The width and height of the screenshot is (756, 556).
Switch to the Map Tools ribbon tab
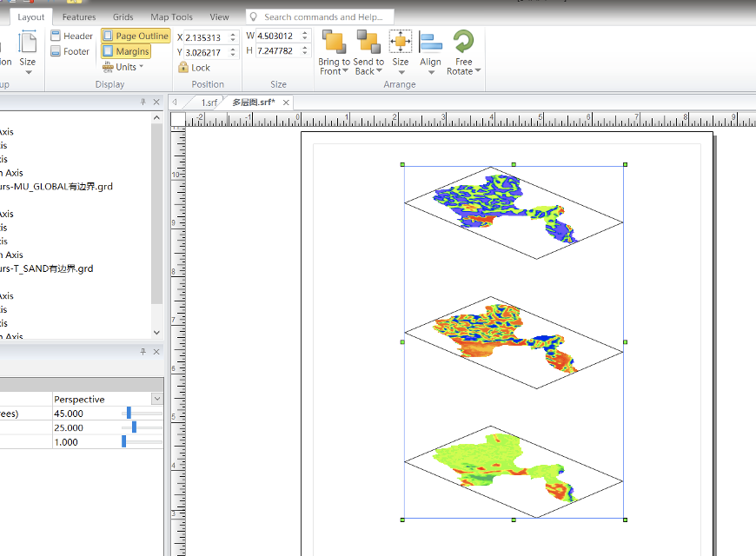(171, 17)
